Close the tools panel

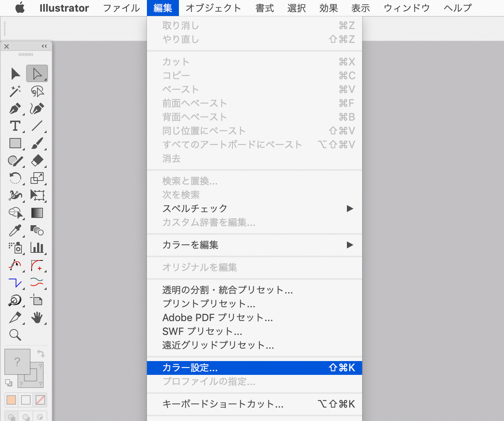[7, 46]
